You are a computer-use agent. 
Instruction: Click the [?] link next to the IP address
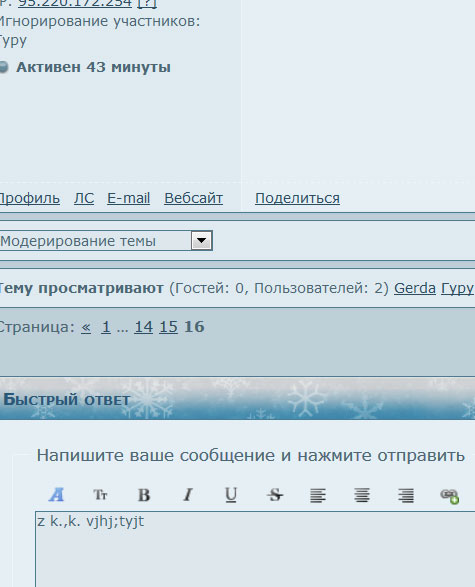[147, 3]
